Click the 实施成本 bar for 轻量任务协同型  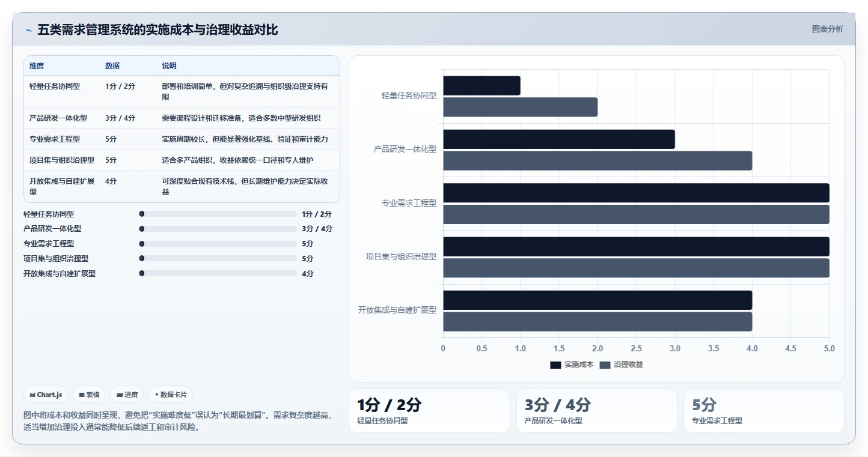481,86
